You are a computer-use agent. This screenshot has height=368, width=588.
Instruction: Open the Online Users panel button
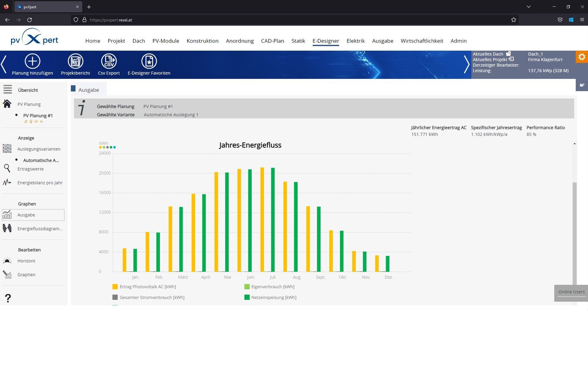(x=571, y=292)
